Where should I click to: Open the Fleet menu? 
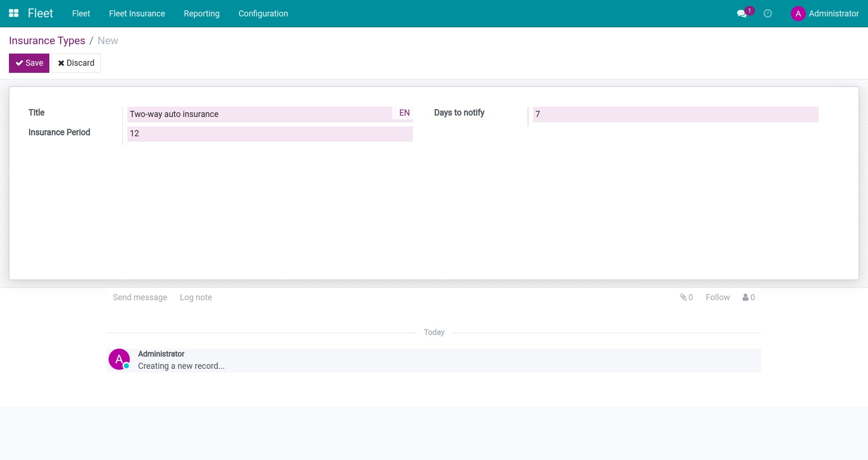click(81, 14)
